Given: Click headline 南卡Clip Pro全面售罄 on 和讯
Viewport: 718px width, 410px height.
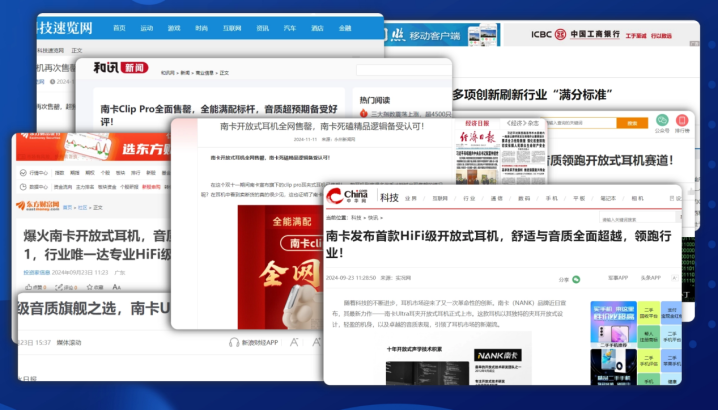Looking at the screenshot, I should [x=219, y=115].
